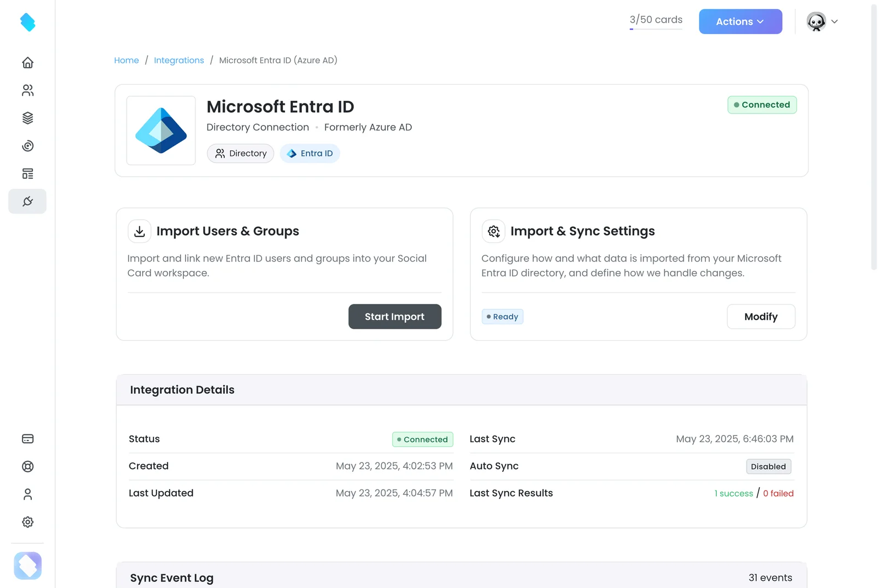The width and height of the screenshot is (881, 588).
Task: Click the Created timestamp 4:02:53 PM
Action: tap(394, 466)
